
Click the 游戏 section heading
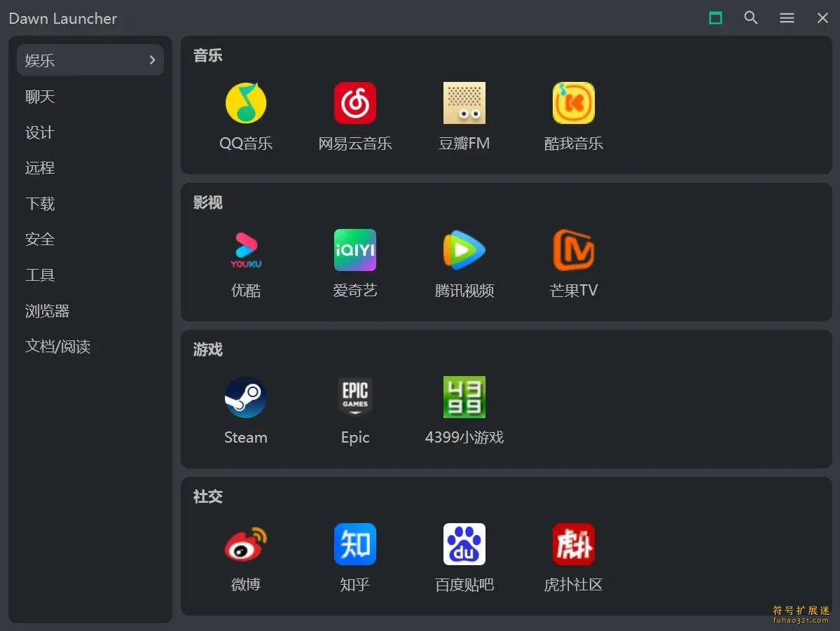[x=208, y=349]
